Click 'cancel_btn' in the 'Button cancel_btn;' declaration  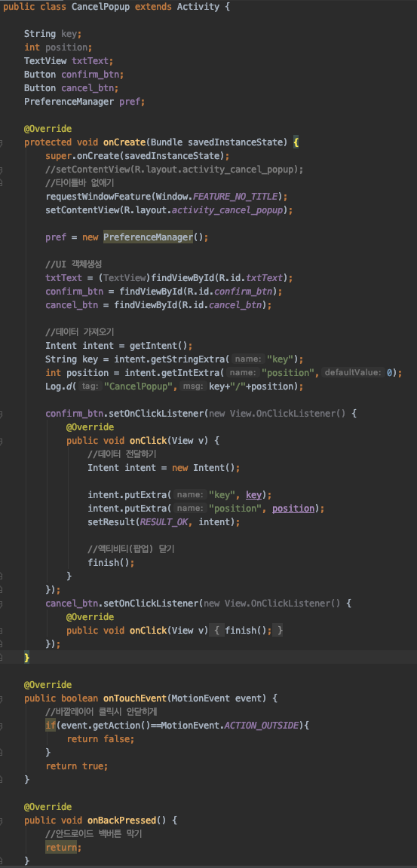click(87, 88)
